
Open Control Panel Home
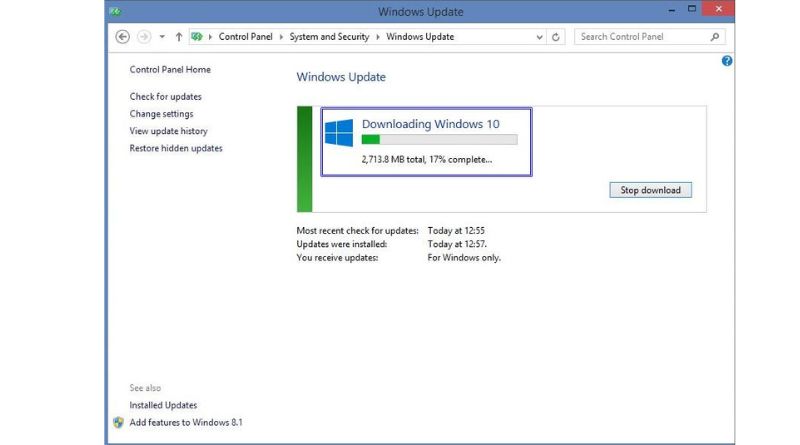tap(170, 69)
